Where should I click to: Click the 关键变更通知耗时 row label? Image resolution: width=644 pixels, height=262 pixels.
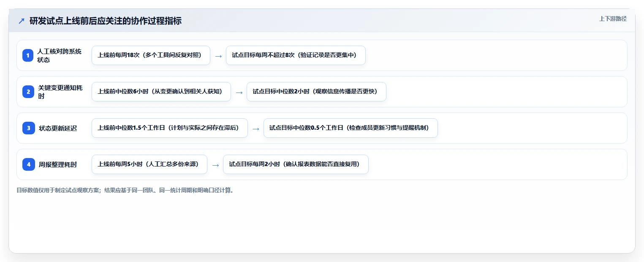point(60,92)
